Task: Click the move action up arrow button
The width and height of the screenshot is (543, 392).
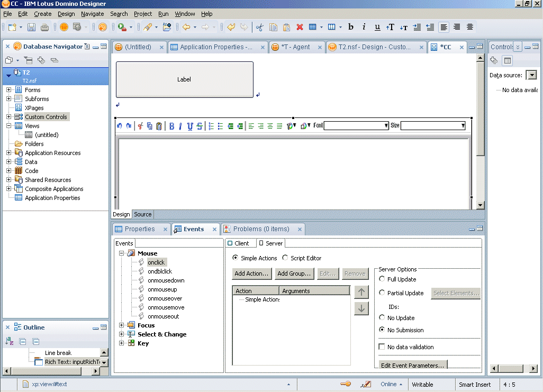Action: tap(361, 292)
